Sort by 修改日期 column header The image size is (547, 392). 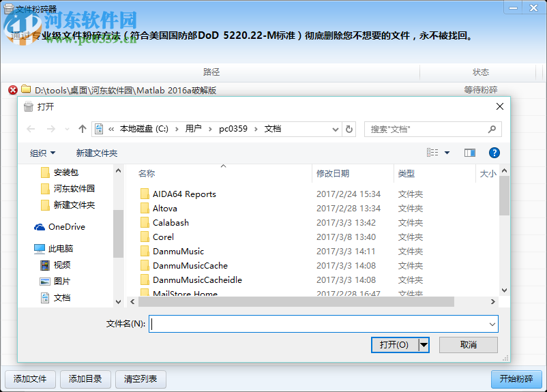[x=333, y=173]
